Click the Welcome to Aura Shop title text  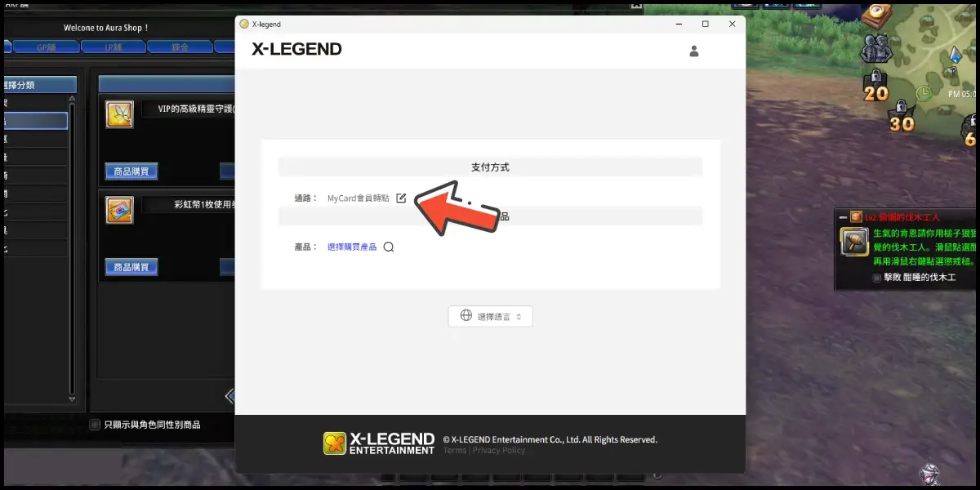[107, 28]
